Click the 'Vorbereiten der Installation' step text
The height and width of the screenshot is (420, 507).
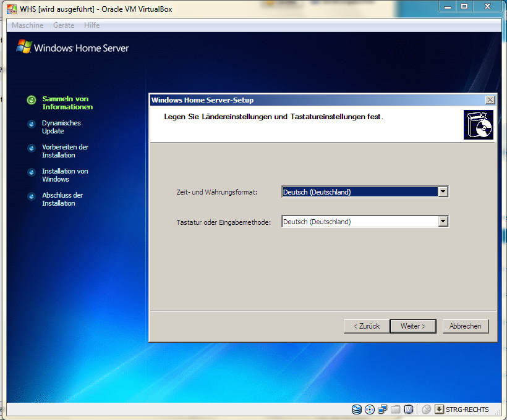tap(65, 151)
